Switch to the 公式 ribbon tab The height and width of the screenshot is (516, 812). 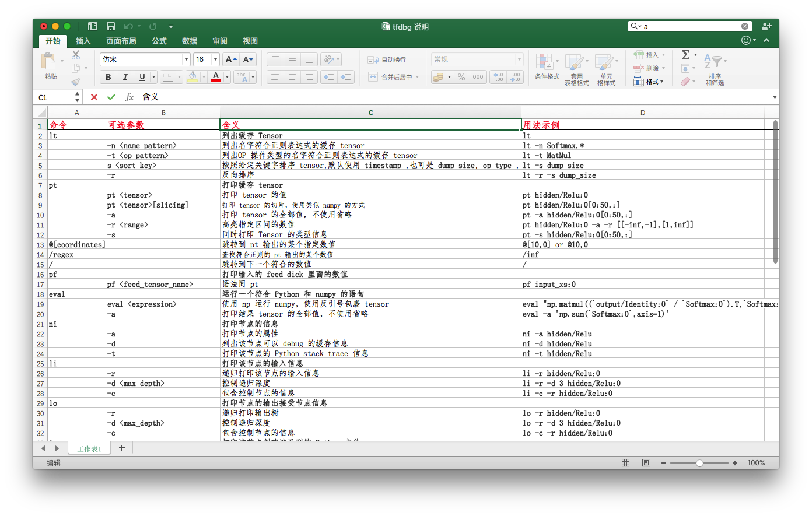click(159, 41)
